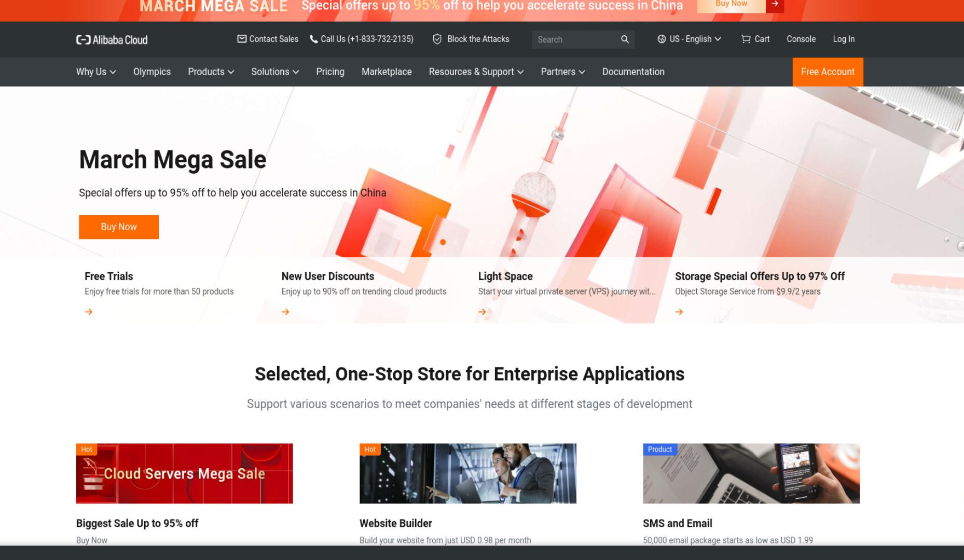Image resolution: width=964 pixels, height=560 pixels.
Task: Click the Call Us phone number link
Action: point(367,39)
